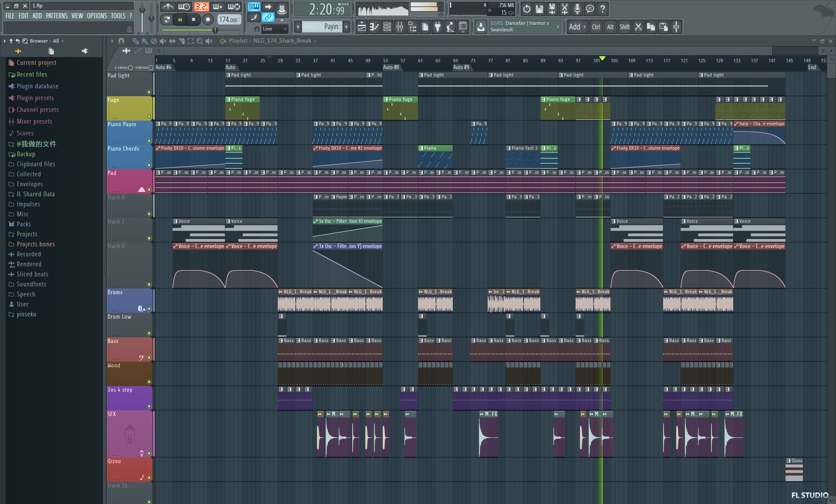Image resolution: width=836 pixels, height=504 pixels.
Task: Open the EDIT menu
Action: click(x=24, y=16)
